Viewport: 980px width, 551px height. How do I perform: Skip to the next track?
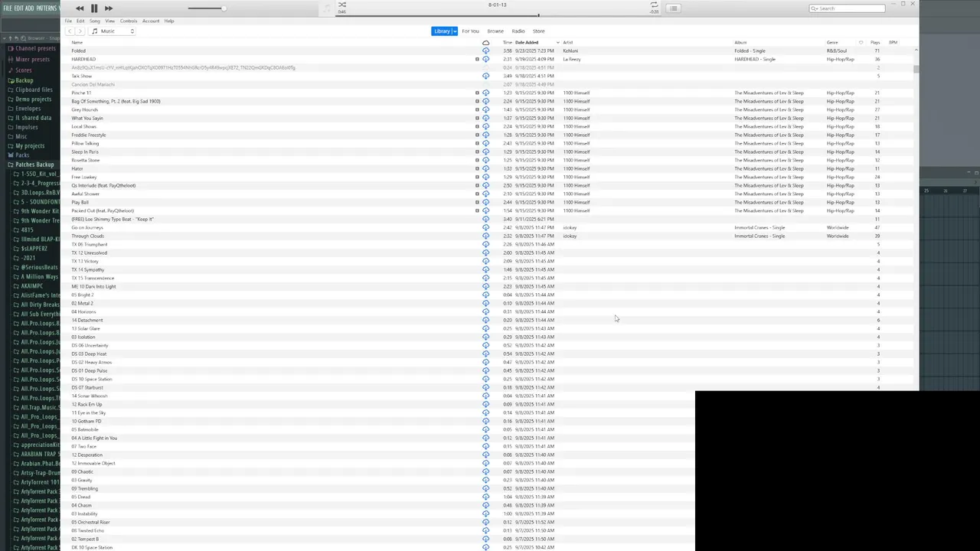pos(109,8)
